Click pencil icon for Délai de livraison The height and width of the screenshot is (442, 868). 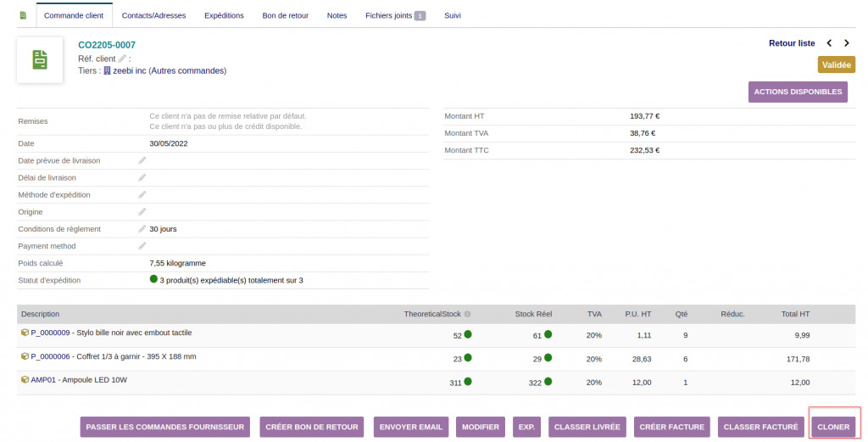point(142,178)
